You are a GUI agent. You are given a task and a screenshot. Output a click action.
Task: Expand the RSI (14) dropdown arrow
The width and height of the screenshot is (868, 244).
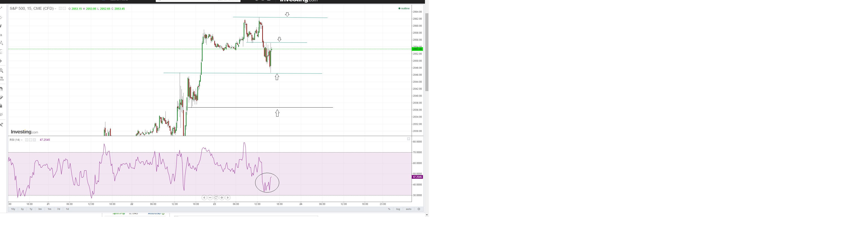[22, 140]
